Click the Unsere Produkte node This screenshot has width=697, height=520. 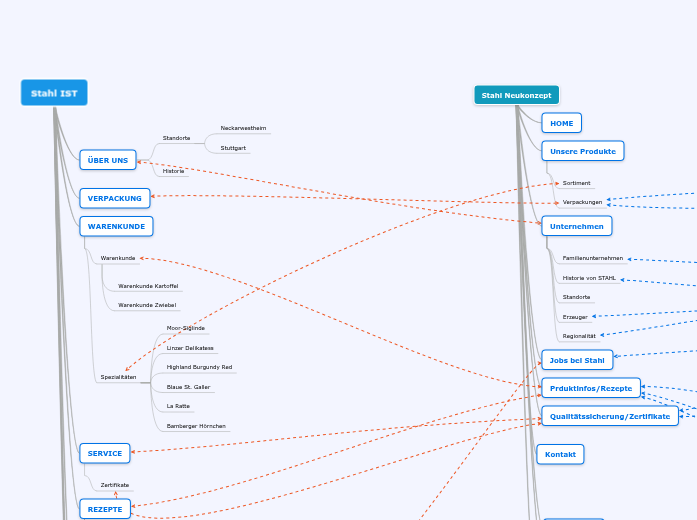pyautogui.click(x=583, y=151)
